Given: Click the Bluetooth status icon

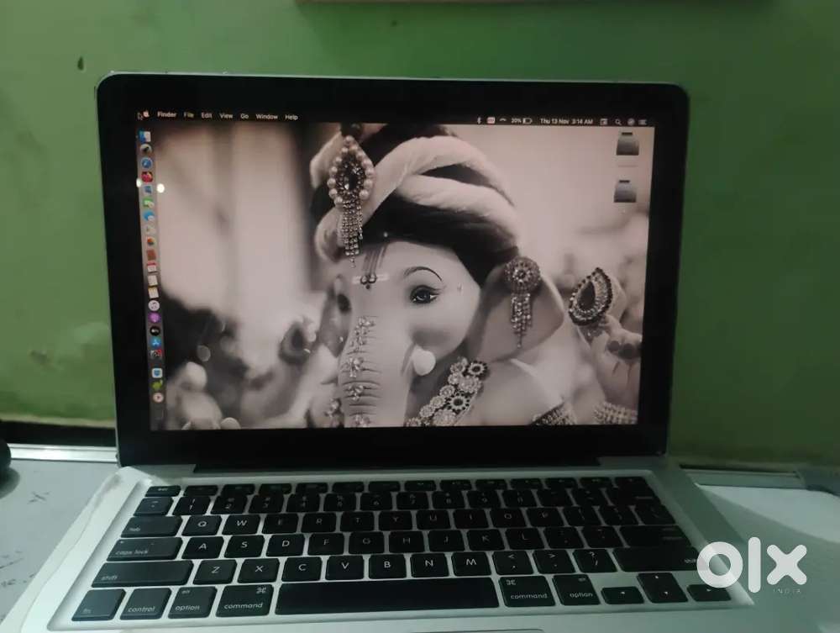Looking at the screenshot, I should [x=479, y=120].
